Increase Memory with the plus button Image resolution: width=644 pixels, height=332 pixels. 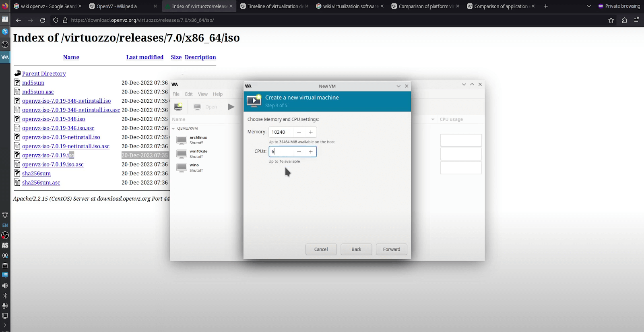click(311, 132)
